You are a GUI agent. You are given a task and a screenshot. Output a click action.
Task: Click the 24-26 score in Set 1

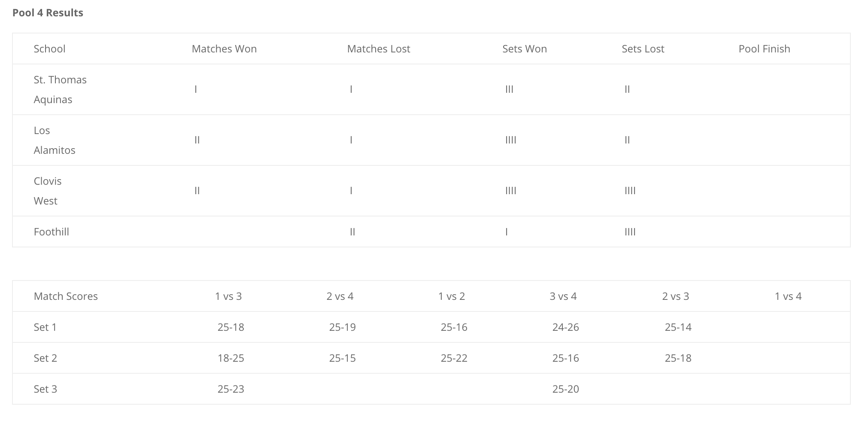(566, 327)
